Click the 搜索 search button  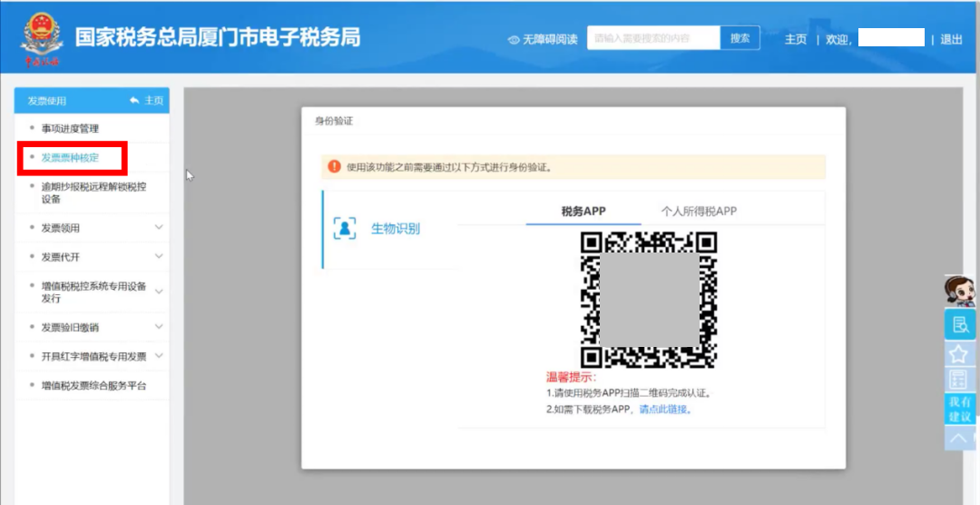pyautogui.click(x=740, y=37)
